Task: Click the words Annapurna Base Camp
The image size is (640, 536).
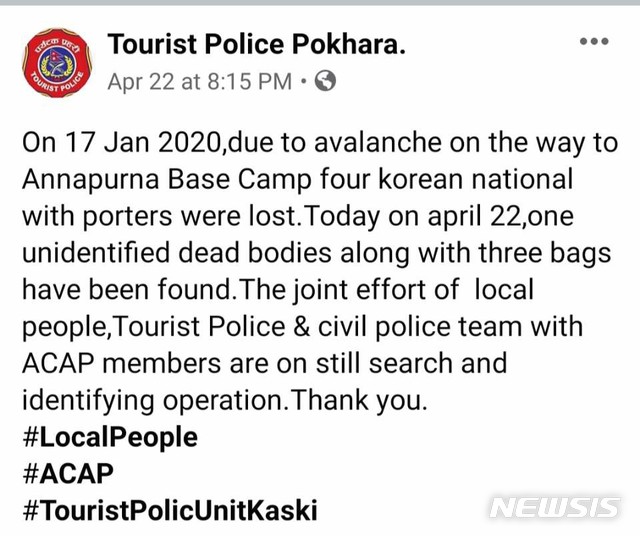Action: click(x=167, y=180)
